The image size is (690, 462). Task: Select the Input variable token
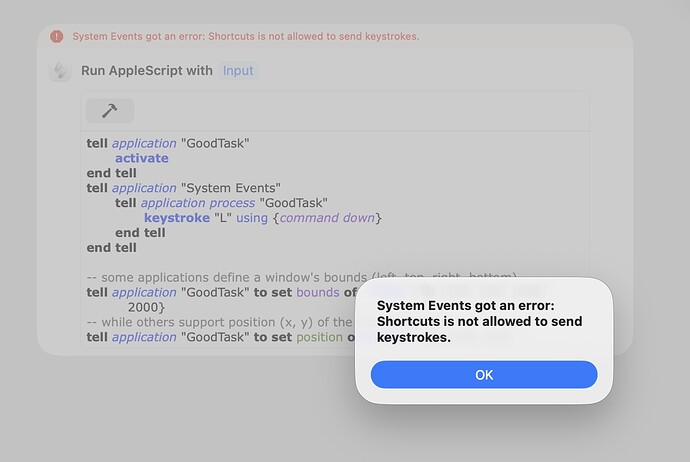click(x=238, y=71)
